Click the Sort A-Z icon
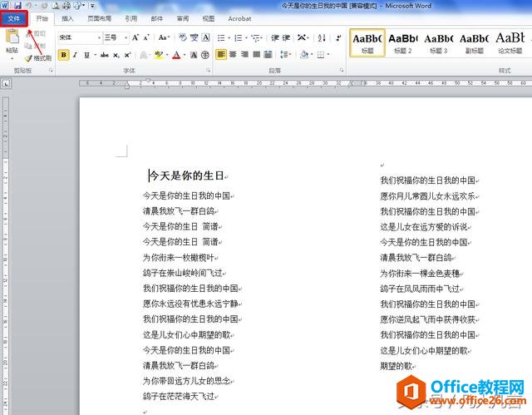Viewport: 532px width, 415px height. point(322,37)
